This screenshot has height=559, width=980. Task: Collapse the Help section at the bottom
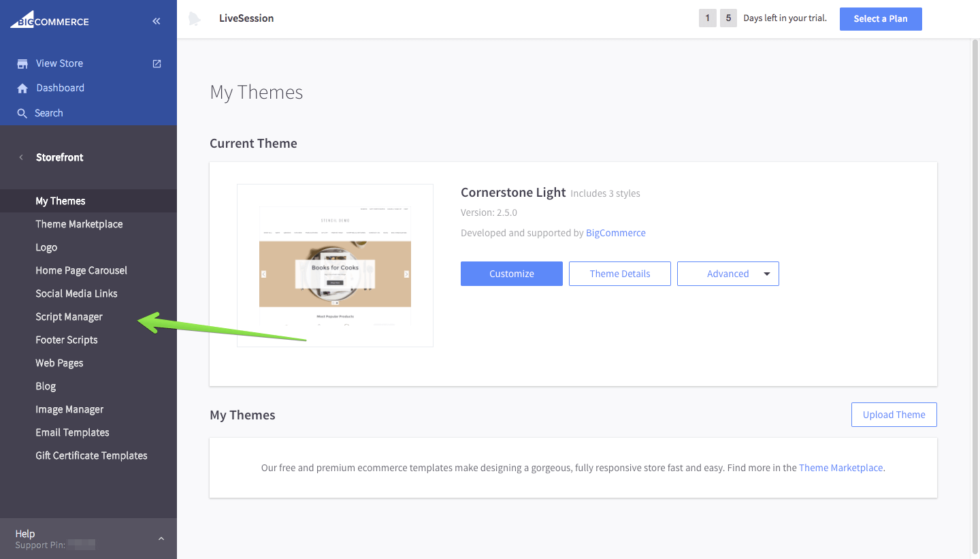click(x=161, y=538)
